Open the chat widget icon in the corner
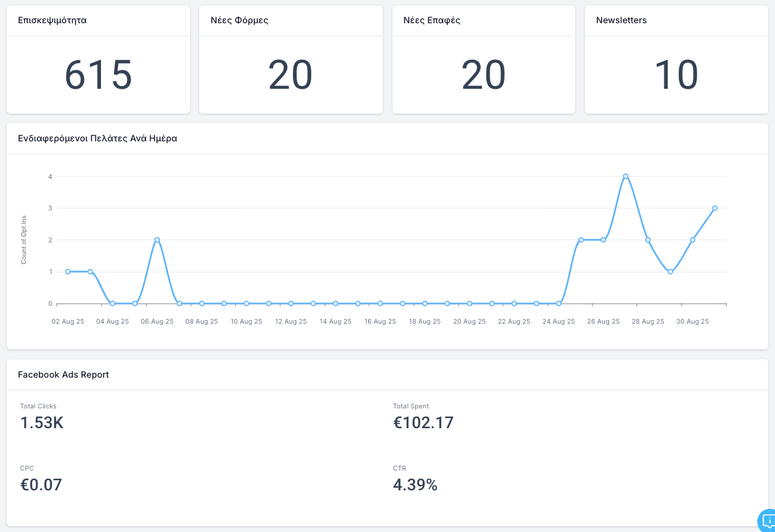The height and width of the screenshot is (532, 775). [767, 522]
